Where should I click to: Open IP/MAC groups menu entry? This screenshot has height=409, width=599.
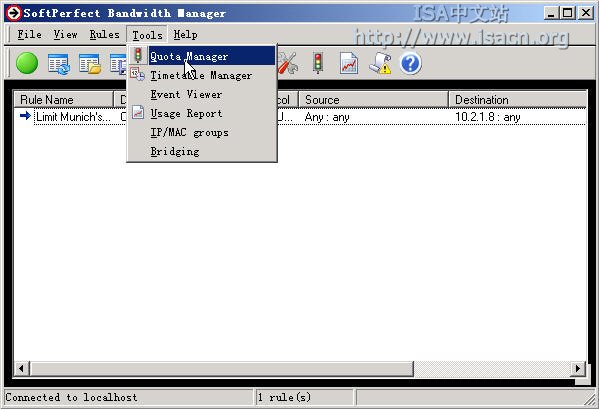coord(202,133)
